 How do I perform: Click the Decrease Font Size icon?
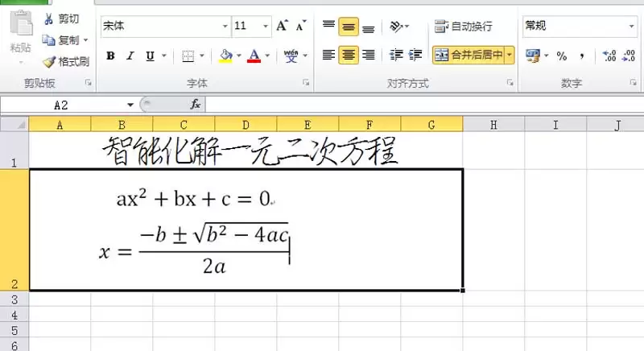(300, 26)
